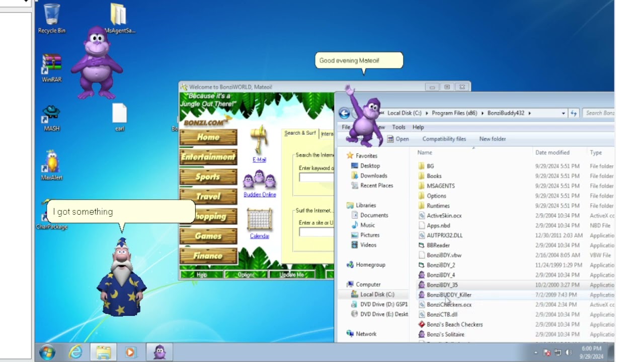
Task: Click the volume speaker tray icon
Action: [x=569, y=353]
